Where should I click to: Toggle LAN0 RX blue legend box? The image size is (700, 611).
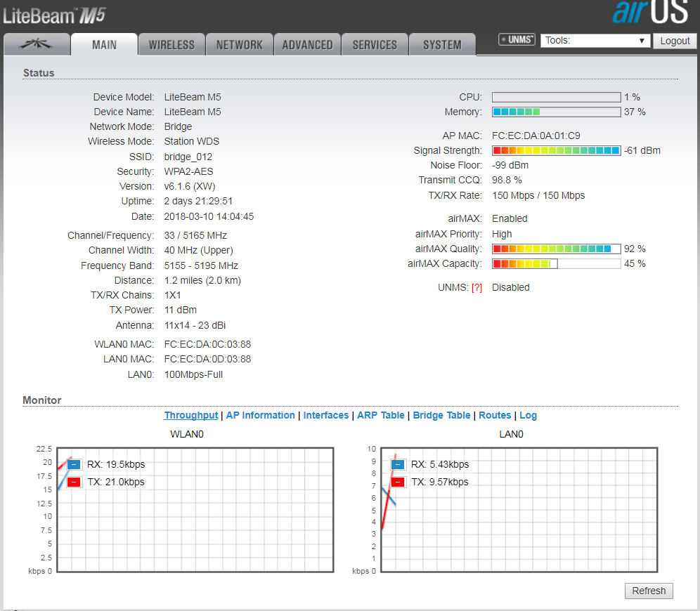[x=398, y=464]
